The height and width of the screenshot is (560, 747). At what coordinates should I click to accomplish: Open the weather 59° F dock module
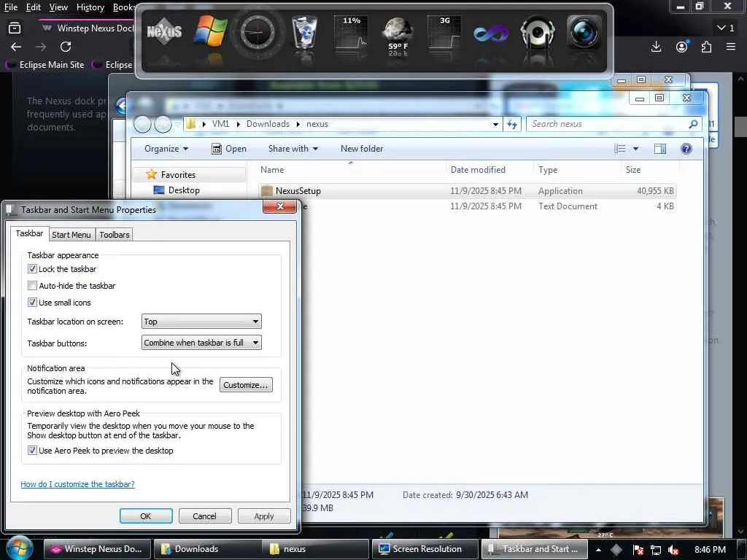point(398,36)
